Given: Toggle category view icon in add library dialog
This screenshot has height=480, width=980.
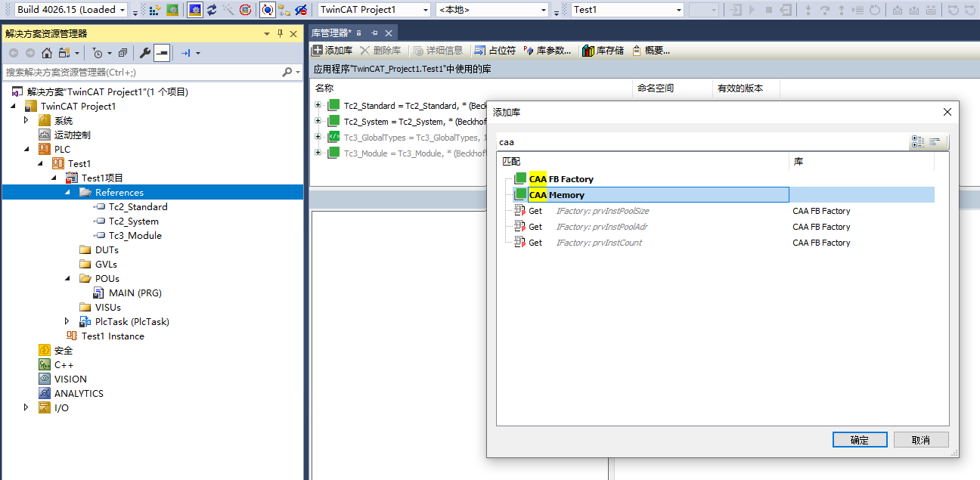Looking at the screenshot, I should [918, 142].
